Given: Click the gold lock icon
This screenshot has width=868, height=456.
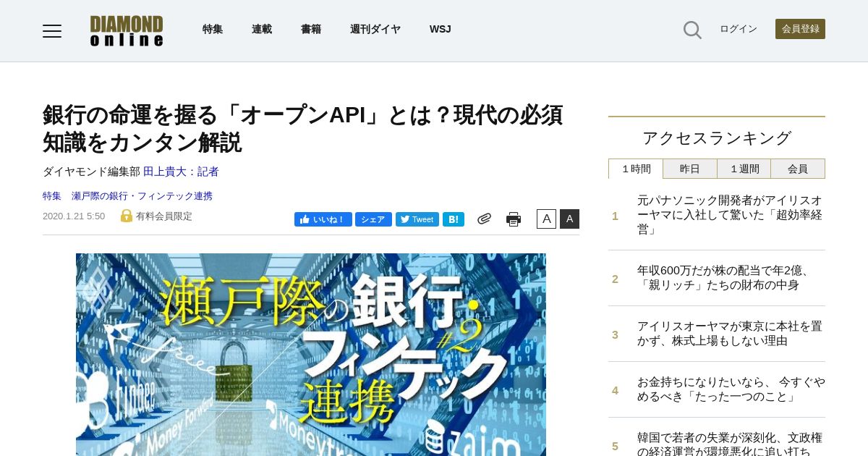Looking at the screenshot, I should (127, 216).
